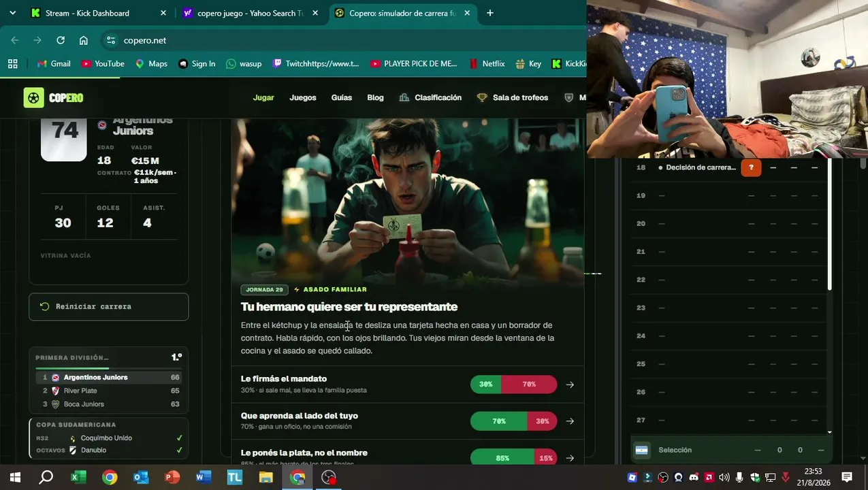Viewport: 868px width, 490px height.
Task: Open the Guías menu item
Action: [x=342, y=97]
